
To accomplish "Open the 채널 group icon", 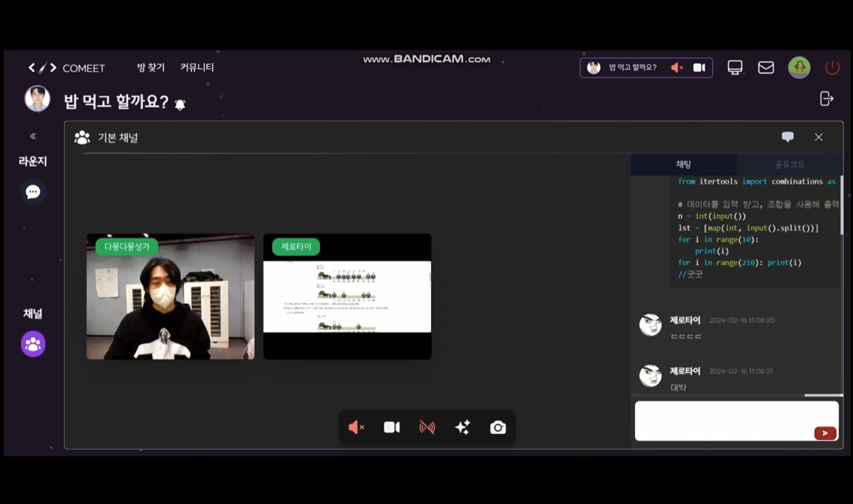I will tap(33, 344).
